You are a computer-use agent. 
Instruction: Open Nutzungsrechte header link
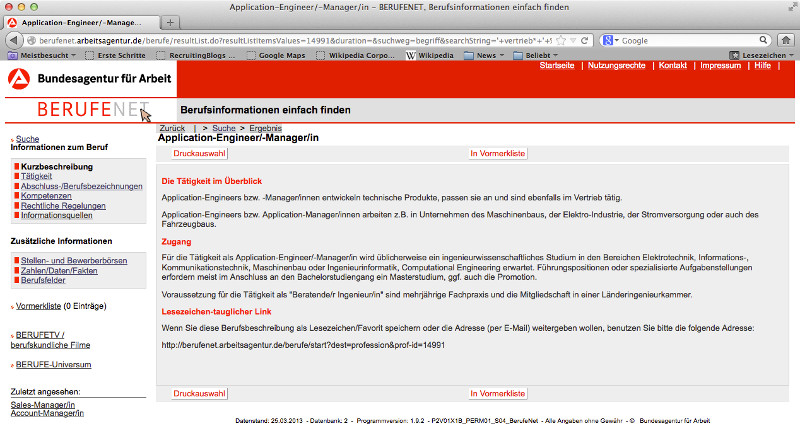point(616,65)
